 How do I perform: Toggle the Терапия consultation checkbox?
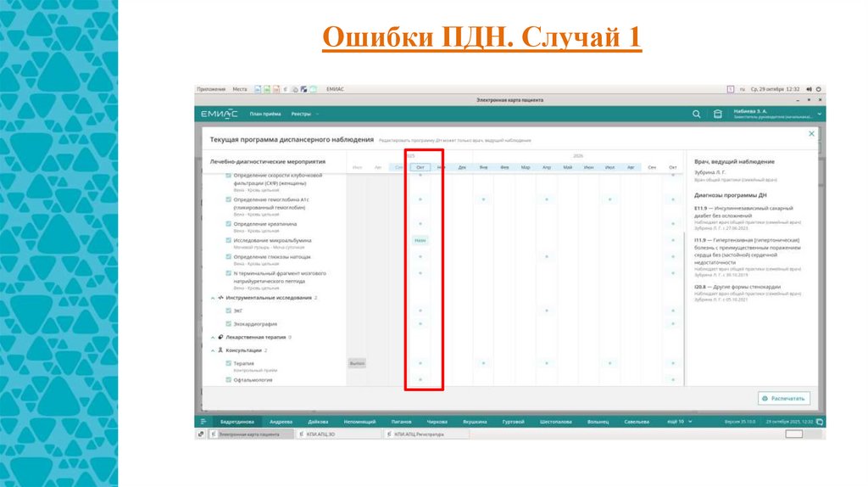click(x=229, y=363)
